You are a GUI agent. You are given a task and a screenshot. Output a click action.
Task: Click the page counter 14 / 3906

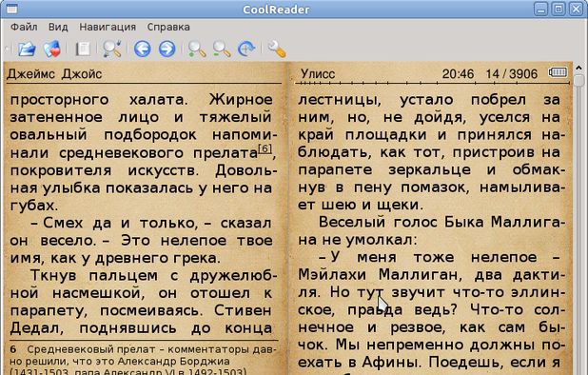pyautogui.click(x=512, y=73)
